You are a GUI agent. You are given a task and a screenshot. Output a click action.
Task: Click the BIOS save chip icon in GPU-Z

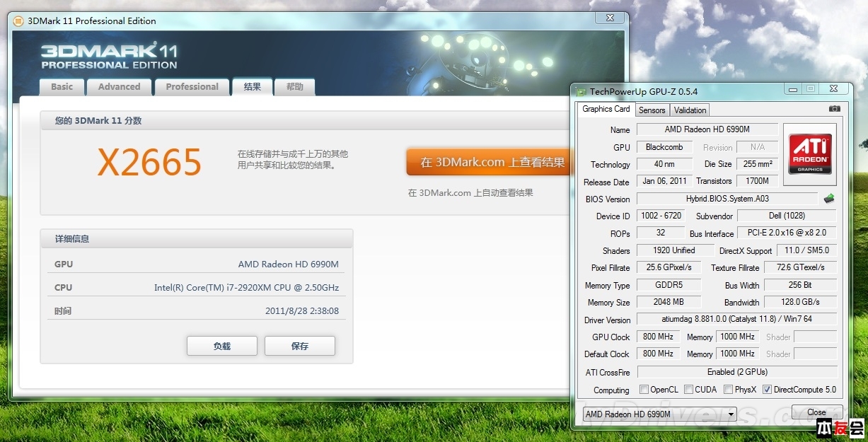point(829,199)
